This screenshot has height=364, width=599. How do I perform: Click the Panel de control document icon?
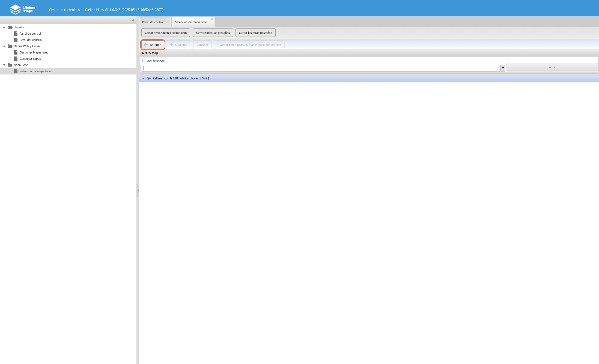coord(16,34)
